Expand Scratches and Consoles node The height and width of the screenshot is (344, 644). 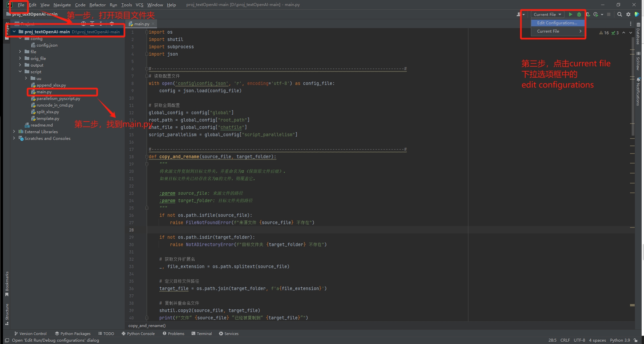click(14, 138)
